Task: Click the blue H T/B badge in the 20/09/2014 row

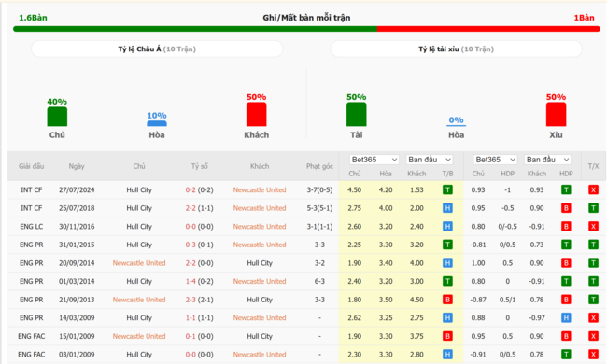Action: 447,263
